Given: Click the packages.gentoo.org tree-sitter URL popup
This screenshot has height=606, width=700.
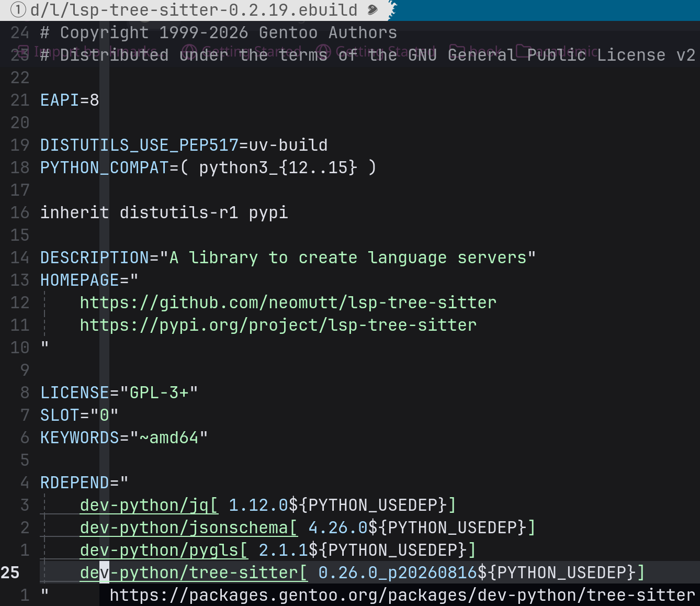Looking at the screenshot, I should [402, 595].
